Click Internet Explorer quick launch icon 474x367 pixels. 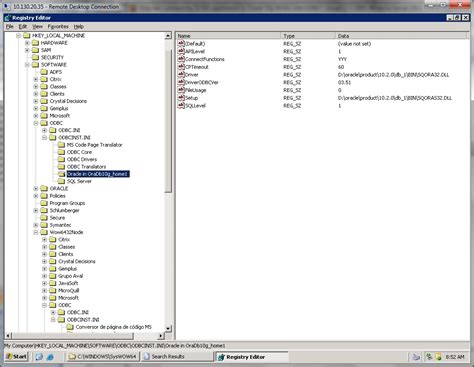[x=50, y=357]
